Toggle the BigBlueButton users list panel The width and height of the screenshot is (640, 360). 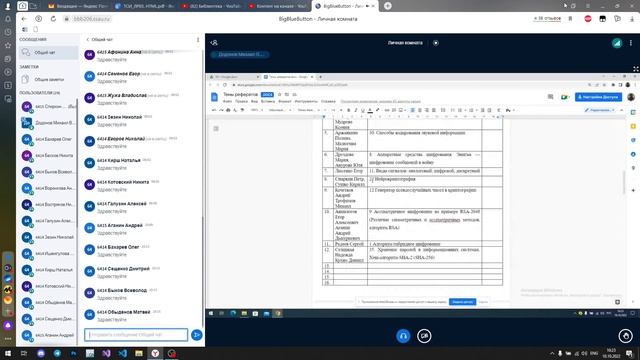coord(214,42)
